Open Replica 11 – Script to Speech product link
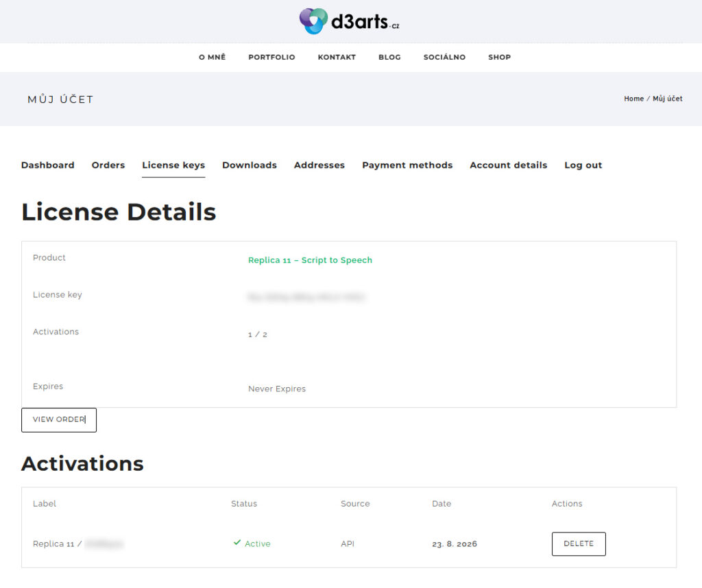702x588 pixels. click(x=311, y=260)
